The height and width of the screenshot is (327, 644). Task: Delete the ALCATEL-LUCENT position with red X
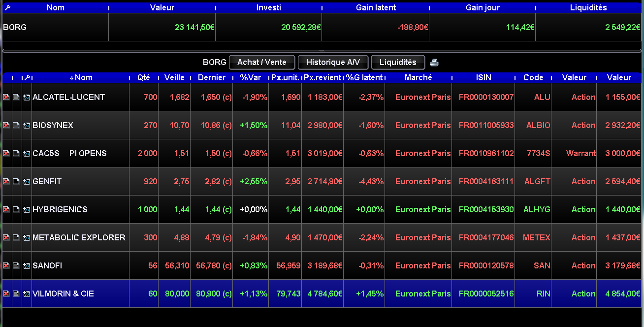[x=6, y=98]
